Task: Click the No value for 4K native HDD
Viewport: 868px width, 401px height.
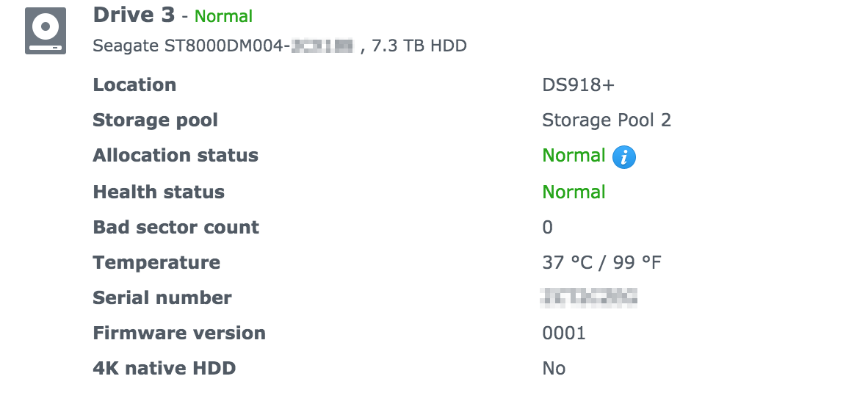Action: (x=554, y=368)
